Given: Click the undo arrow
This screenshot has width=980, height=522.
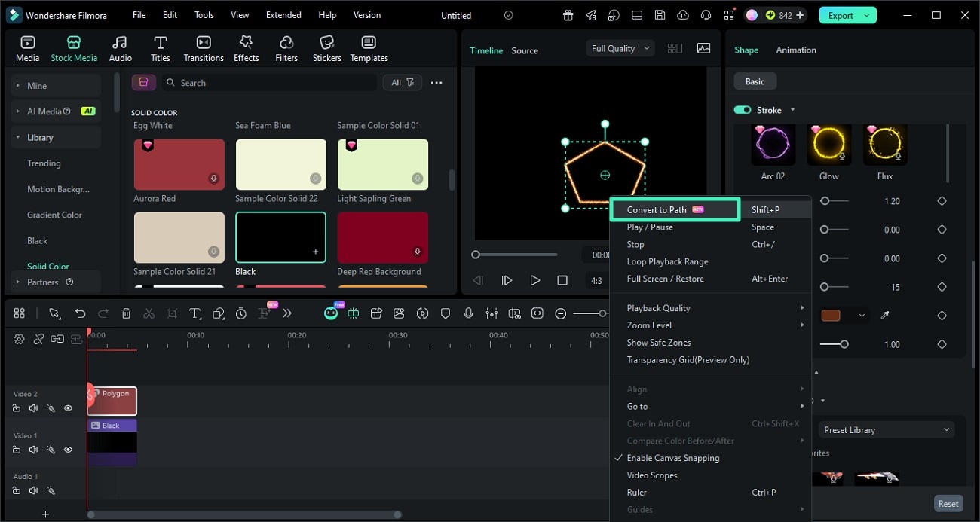Looking at the screenshot, I should tap(80, 313).
